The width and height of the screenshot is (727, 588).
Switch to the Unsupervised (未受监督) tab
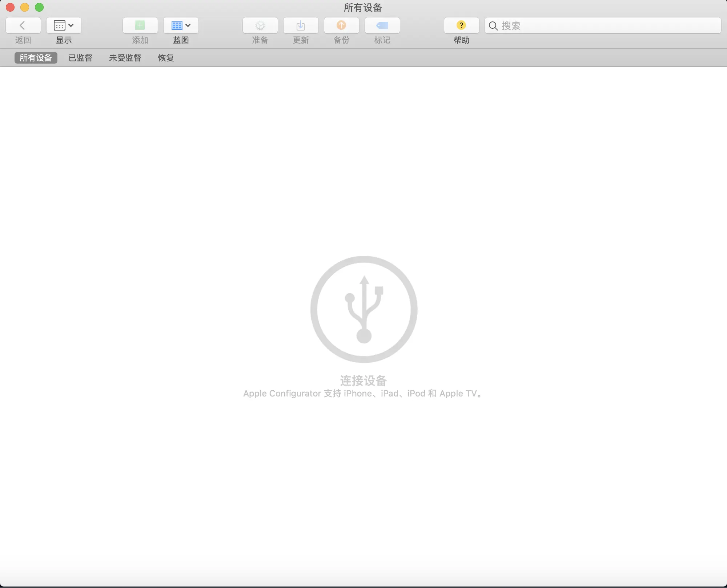click(x=125, y=58)
